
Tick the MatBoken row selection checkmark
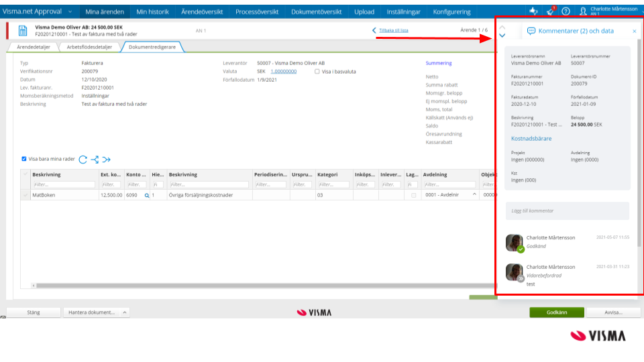pyautogui.click(x=25, y=195)
